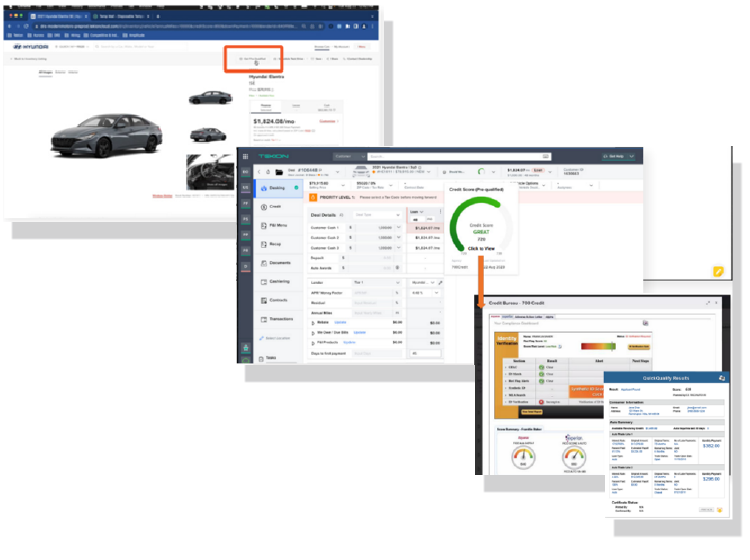
Task: Click the wrench icon beside the lender
Action: 440,283
